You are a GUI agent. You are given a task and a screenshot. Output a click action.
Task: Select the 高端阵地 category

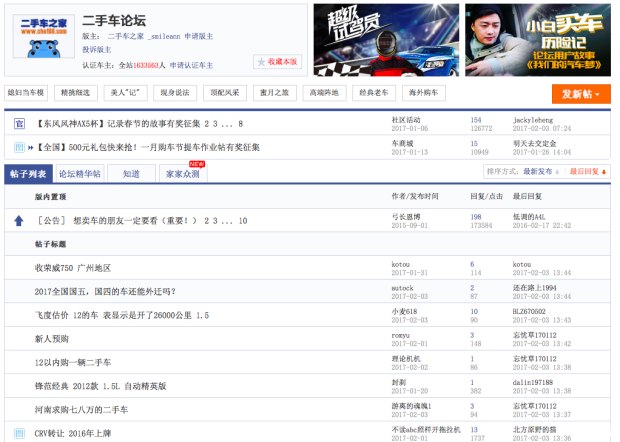click(x=324, y=93)
